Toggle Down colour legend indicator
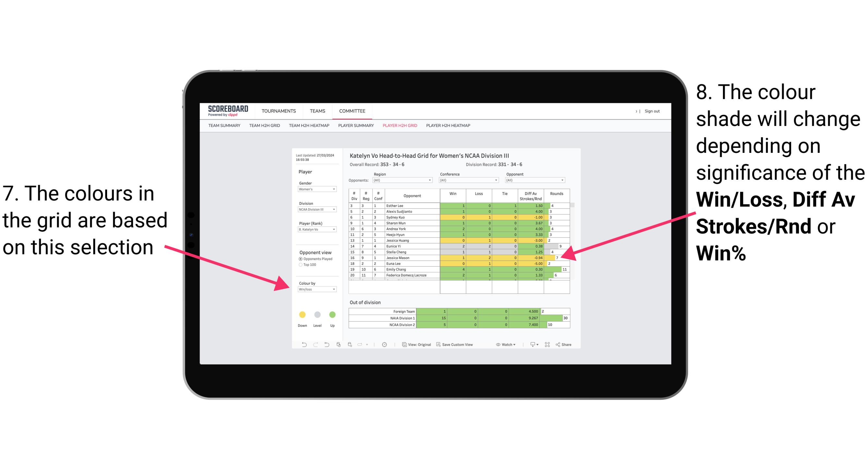The height and width of the screenshot is (467, 868). [301, 315]
